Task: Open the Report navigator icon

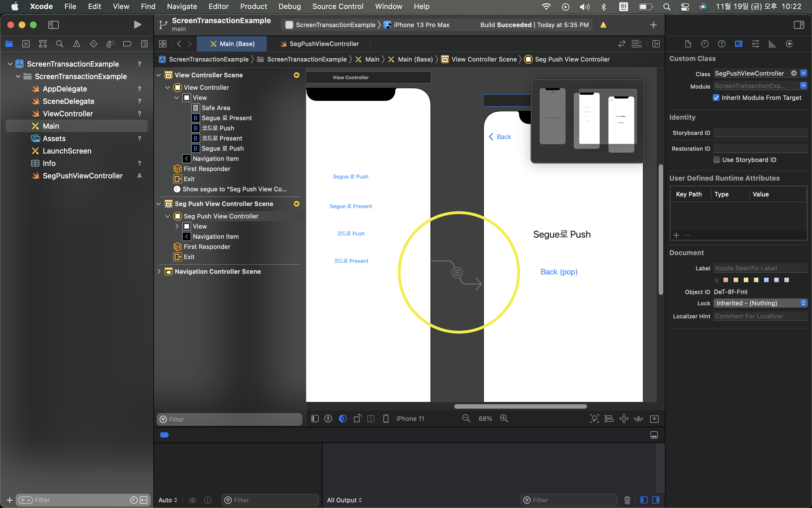Action: tap(144, 44)
